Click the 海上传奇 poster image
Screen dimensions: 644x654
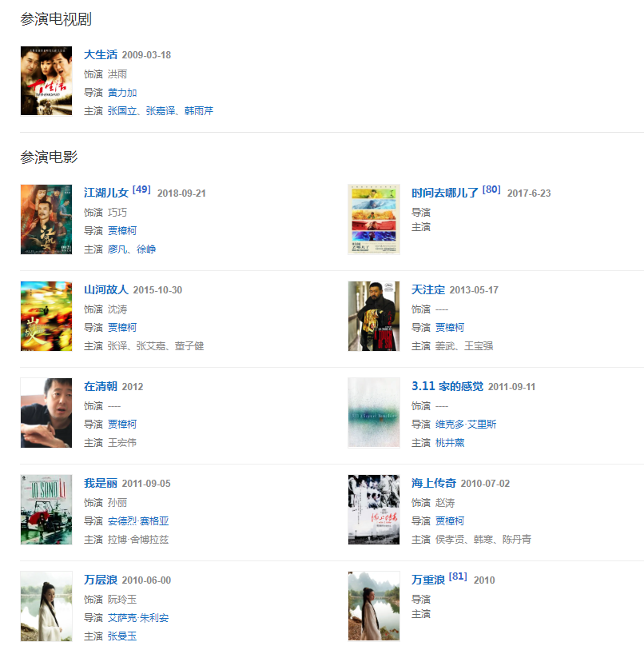(374, 509)
